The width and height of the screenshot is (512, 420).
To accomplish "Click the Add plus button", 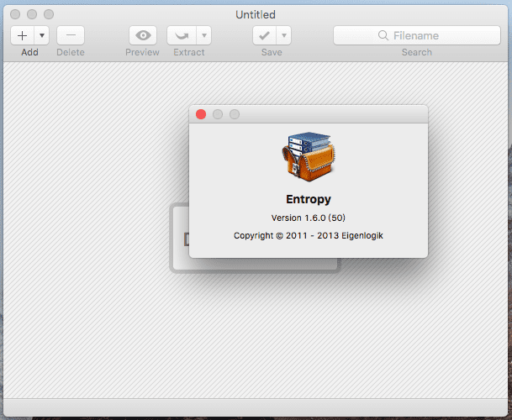I will [22, 35].
